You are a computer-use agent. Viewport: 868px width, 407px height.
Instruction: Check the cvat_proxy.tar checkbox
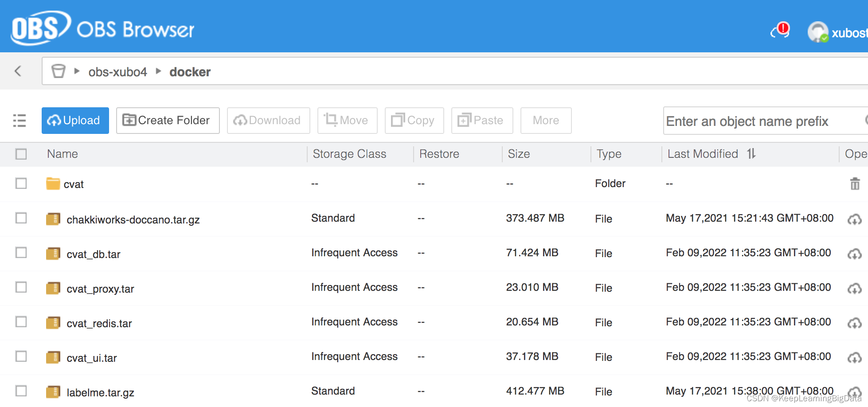click(x=21, y=287)
